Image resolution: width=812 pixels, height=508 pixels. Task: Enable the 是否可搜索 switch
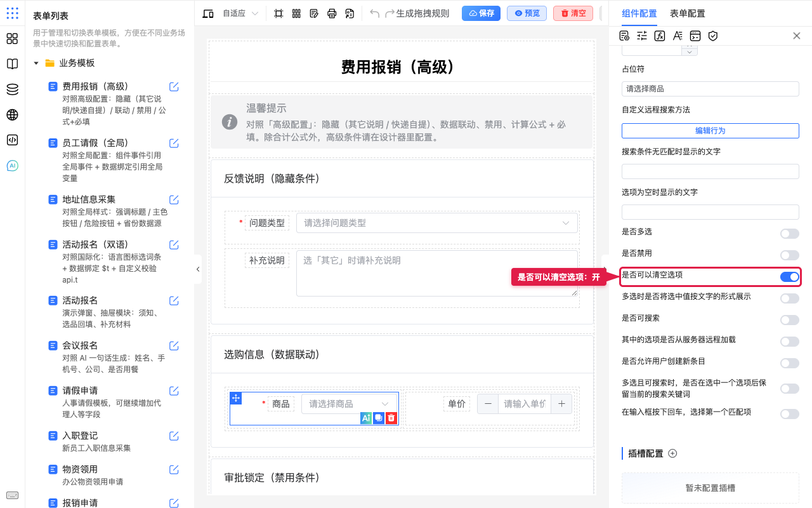[790, 320]
